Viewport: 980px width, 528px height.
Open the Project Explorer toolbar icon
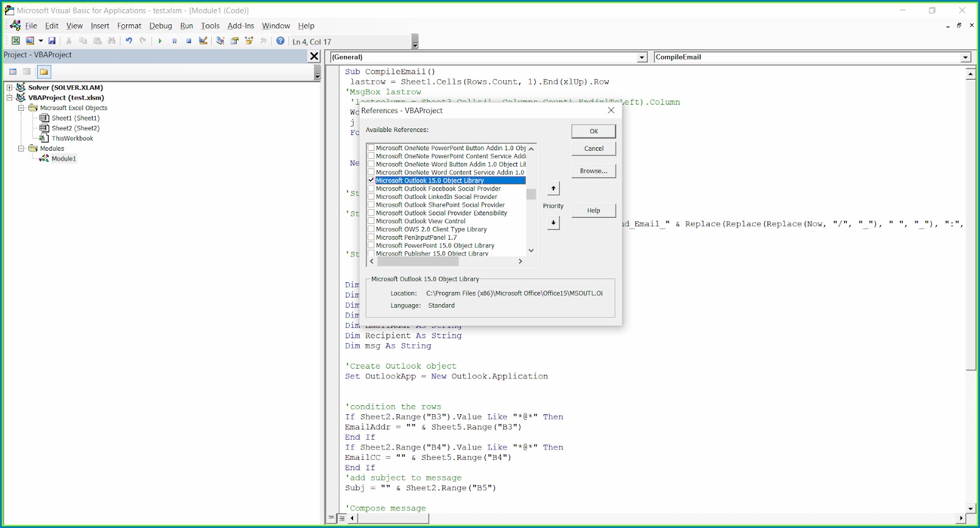220,41
